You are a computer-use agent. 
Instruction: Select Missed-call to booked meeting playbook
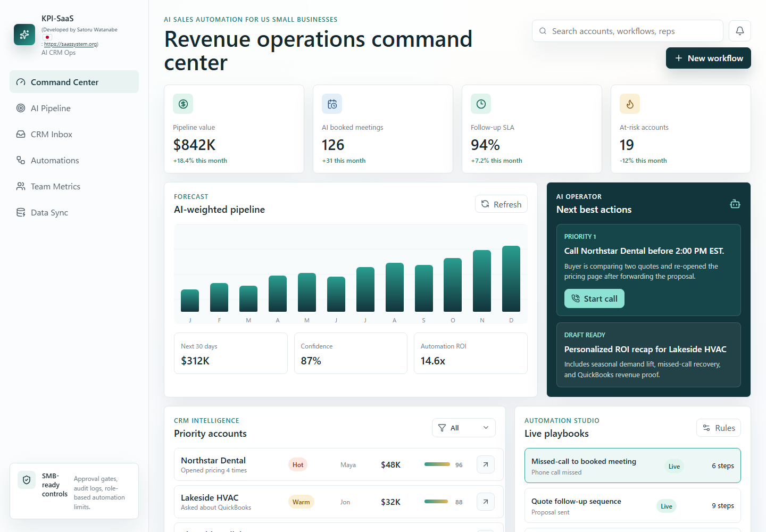pyautogui.click(x=632, y=465)
